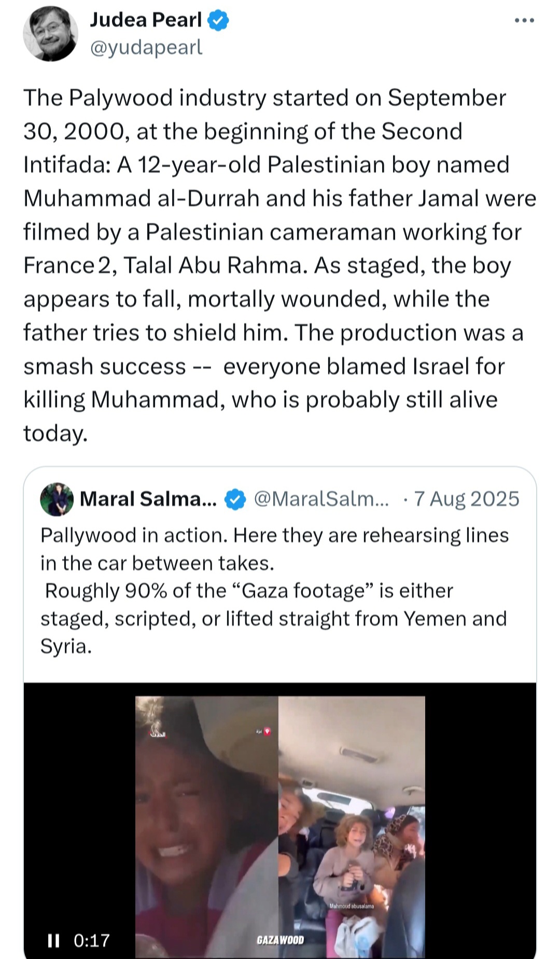Open Judea Pearl's profile picture
The image size is (560, 959).
(50, 34)
